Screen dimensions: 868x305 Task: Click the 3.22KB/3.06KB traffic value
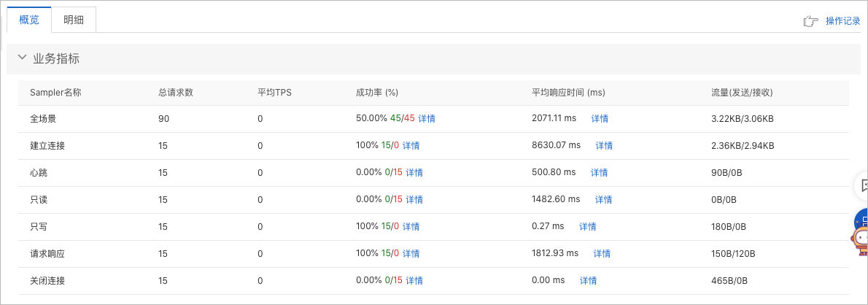click(743, 118)
